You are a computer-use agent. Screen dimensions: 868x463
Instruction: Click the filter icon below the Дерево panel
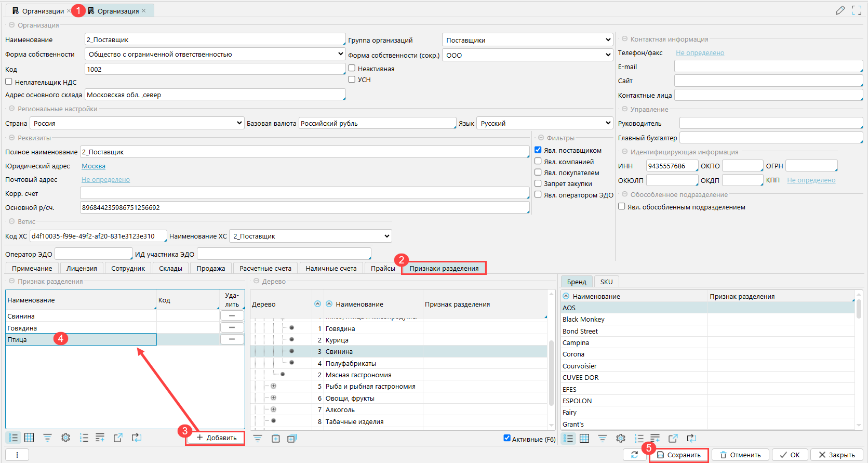(x=258, y=439)
